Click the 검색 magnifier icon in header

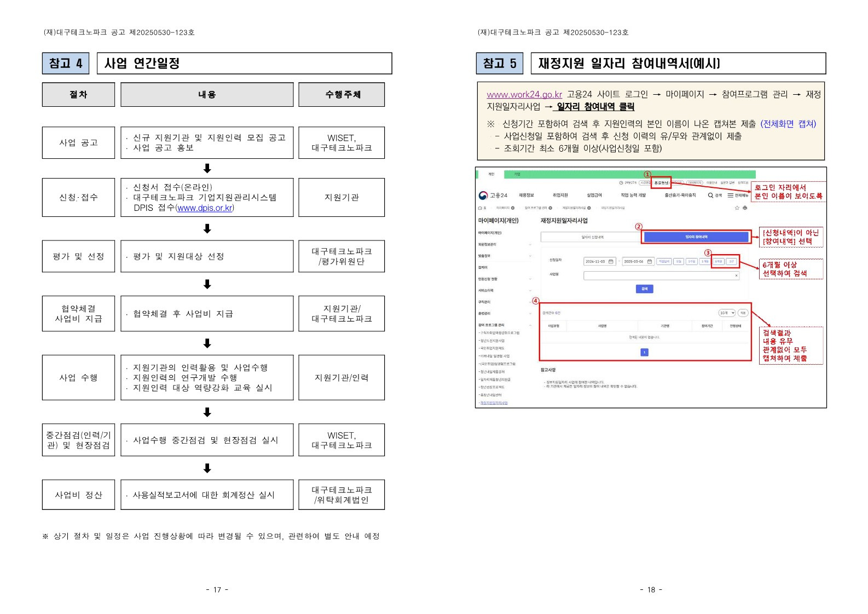[x=710, y=195]
